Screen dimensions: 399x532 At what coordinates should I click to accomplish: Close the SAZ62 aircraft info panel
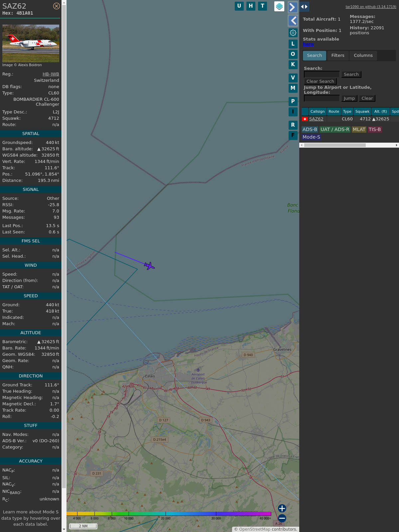pos(57,6)
